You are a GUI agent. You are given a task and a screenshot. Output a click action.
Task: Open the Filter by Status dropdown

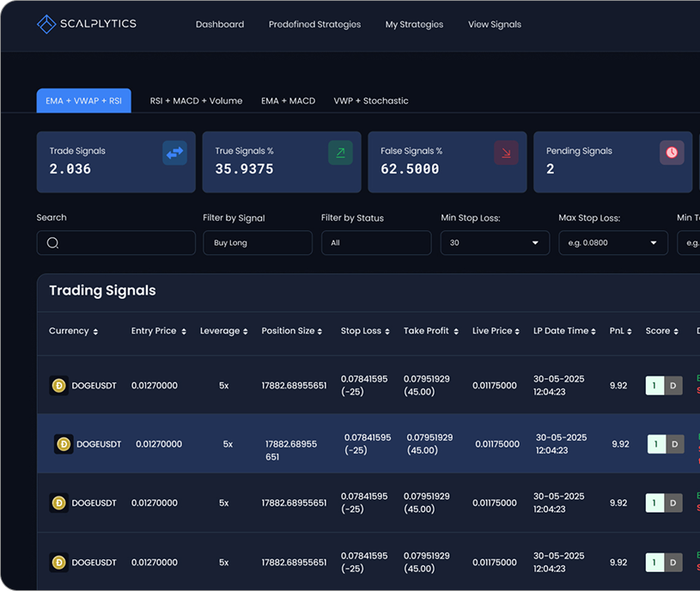click(375, 243)
